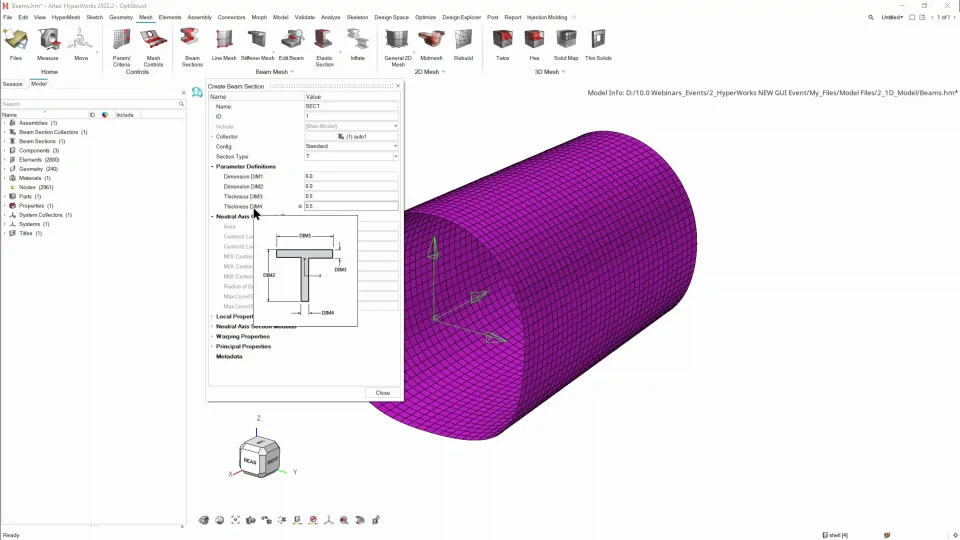Open the Connectors ribbon tab

click(231, 17)
